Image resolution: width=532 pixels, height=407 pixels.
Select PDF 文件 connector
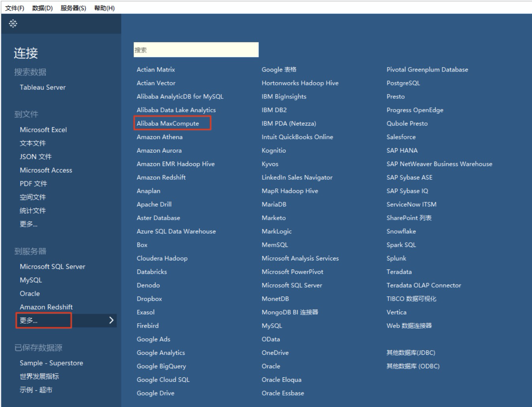coord(33,183)
